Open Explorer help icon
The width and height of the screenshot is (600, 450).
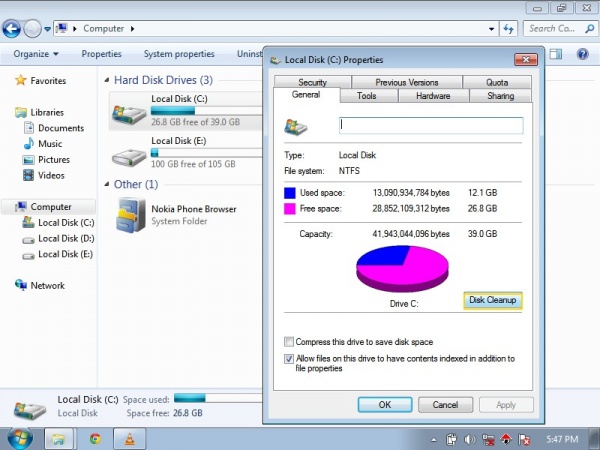(x=582, y=54)
